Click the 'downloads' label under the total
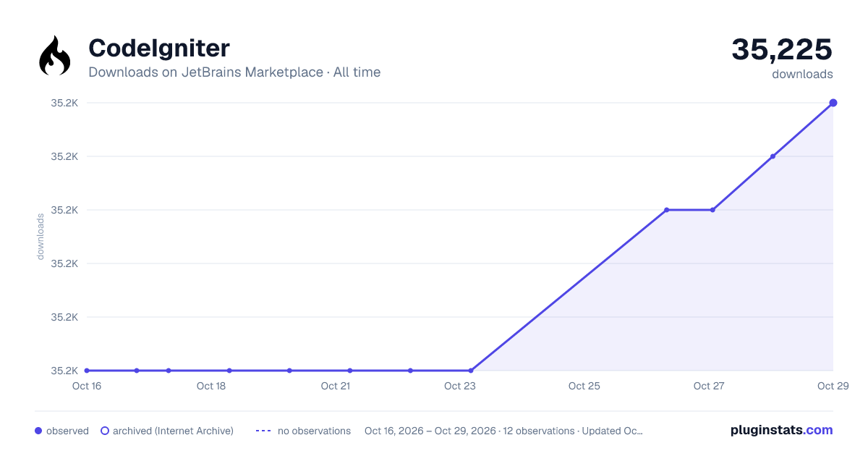Viewport: 868px width, 456px height. pos(802,74)
